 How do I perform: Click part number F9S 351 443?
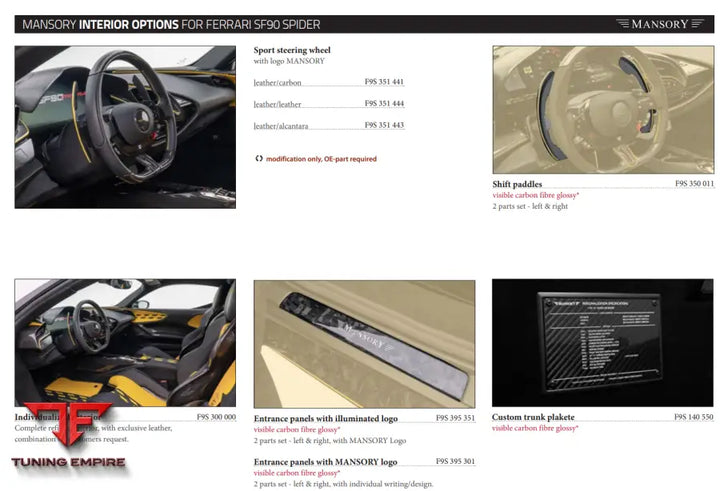coord(384,125)
